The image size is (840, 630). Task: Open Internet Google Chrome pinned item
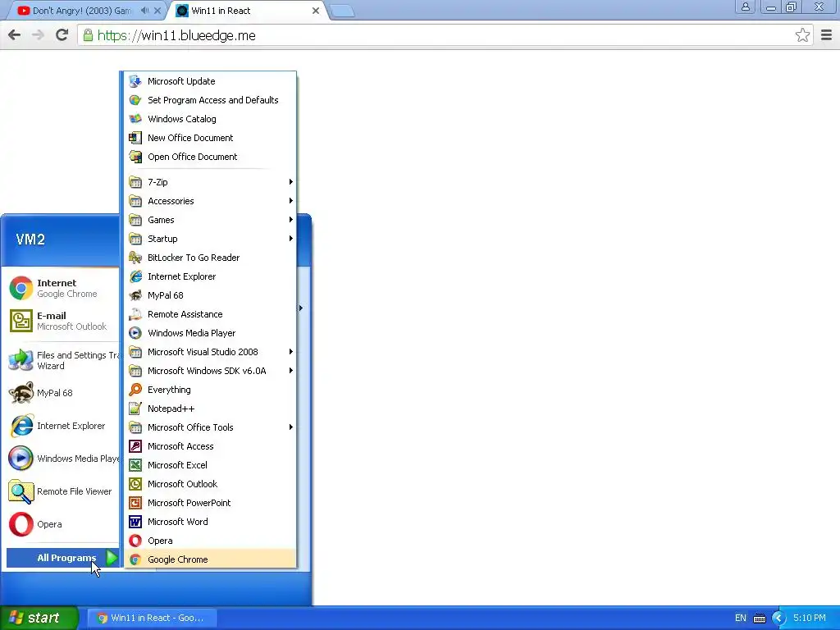point(62,288)
